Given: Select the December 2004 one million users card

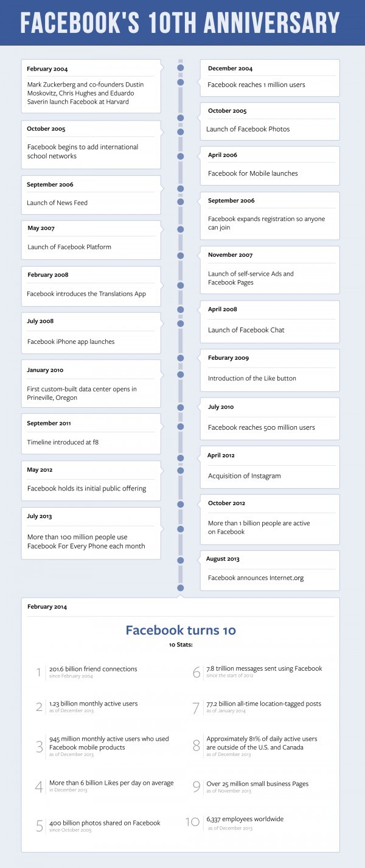Looking at the screenshot, I should [x=270, y=78].
